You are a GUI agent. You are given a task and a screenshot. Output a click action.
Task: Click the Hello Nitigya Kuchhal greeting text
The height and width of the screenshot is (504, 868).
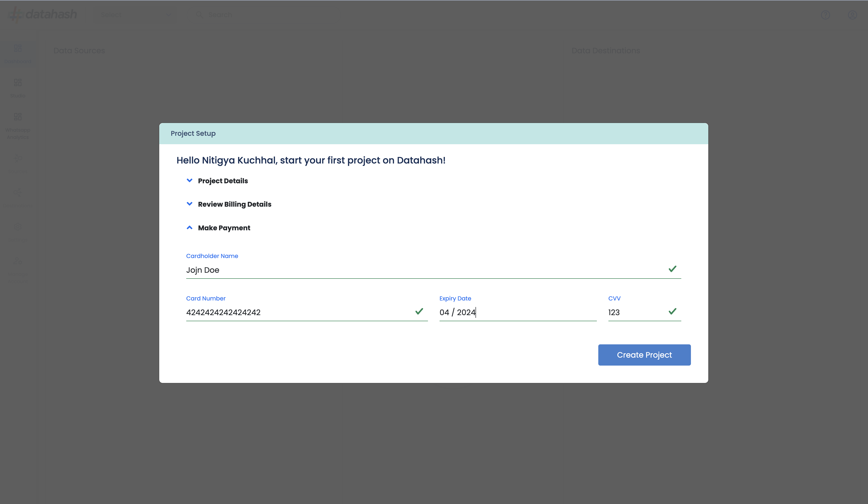point(311,160)
